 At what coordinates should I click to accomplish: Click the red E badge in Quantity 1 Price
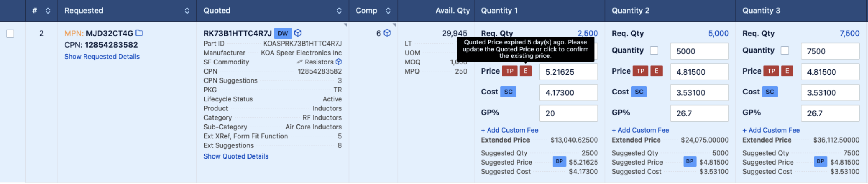[525, 71]
